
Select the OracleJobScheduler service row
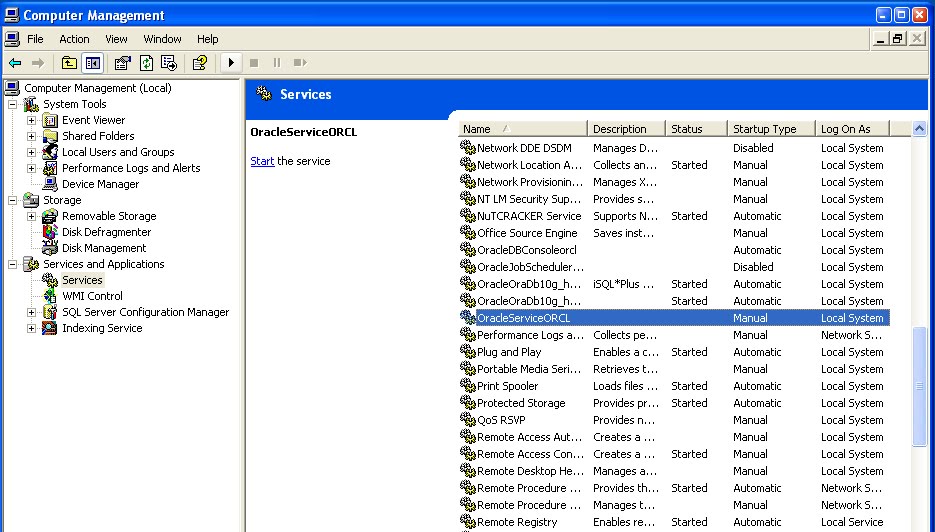click(674, 267)
